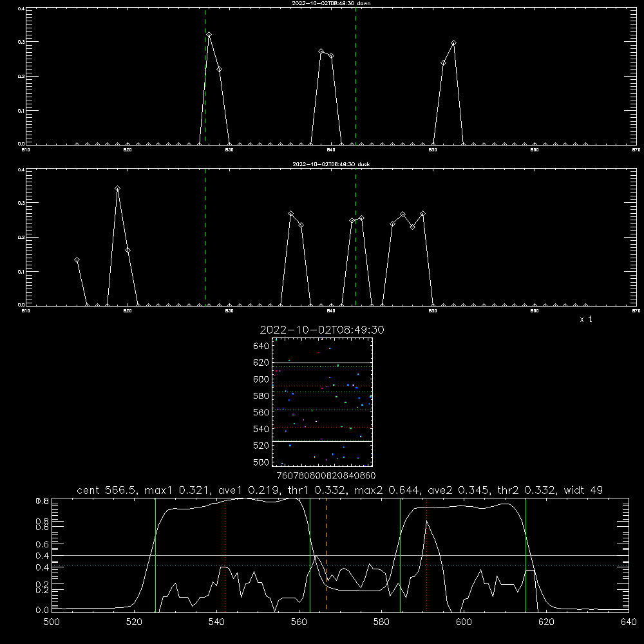Select dusk plot diamond marker at 847
This screenshot has height=644, width=644.
(x=402, y=214)
